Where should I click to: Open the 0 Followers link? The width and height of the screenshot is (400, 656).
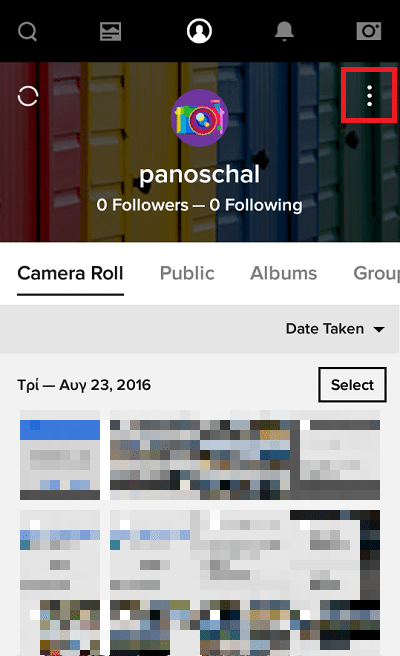coord(142,205)
